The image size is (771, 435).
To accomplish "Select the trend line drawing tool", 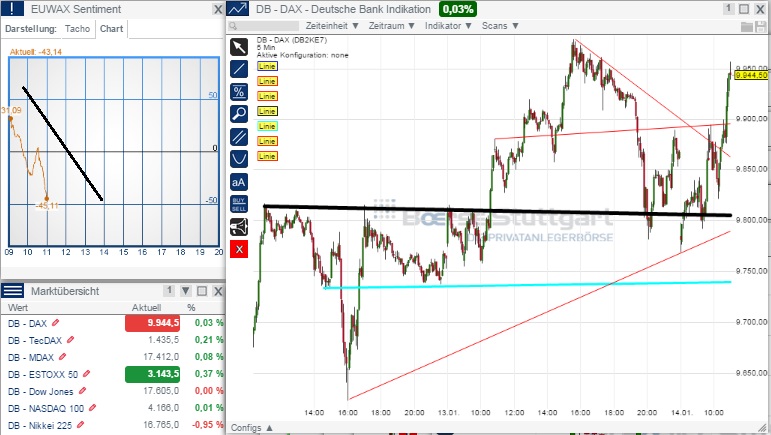I will (x=239, y=69).
